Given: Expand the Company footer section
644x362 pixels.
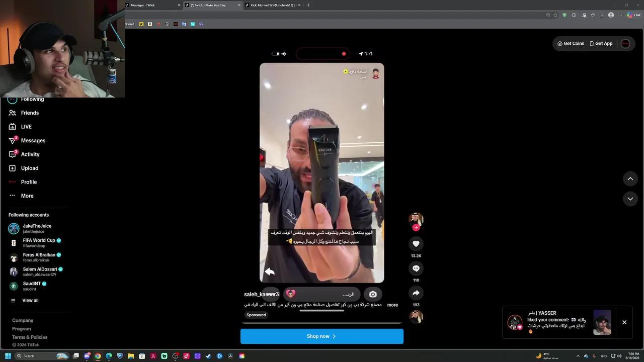Looking at the screenshot, I should (23, 320).
